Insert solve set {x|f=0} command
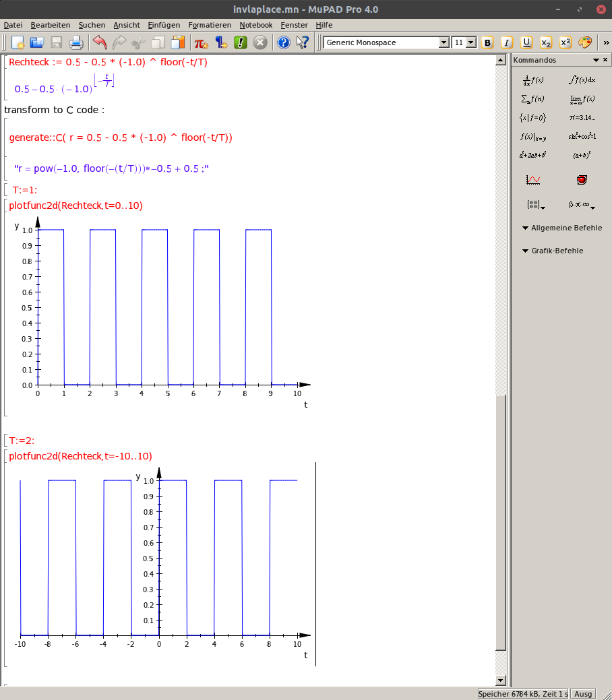The height and width of the screenshot is (700, 612). click(532, 118)
